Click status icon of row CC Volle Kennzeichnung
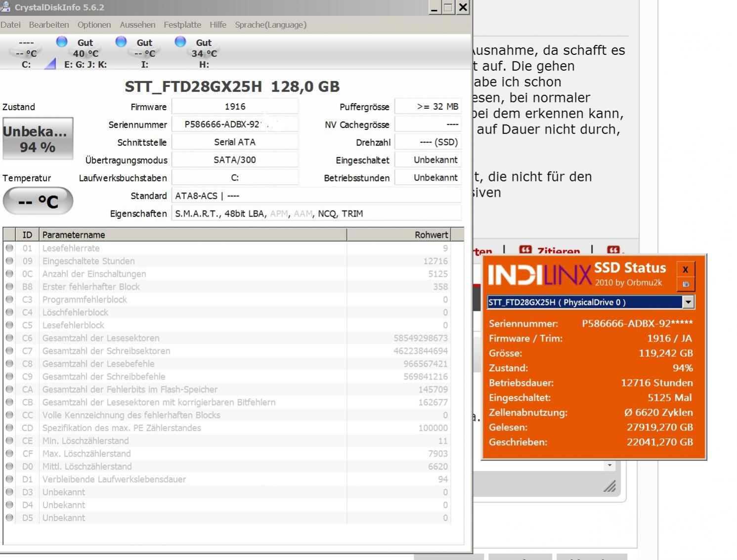Image resolution: width=737 pixels, height=560 pixels. (x=9, y=415)
